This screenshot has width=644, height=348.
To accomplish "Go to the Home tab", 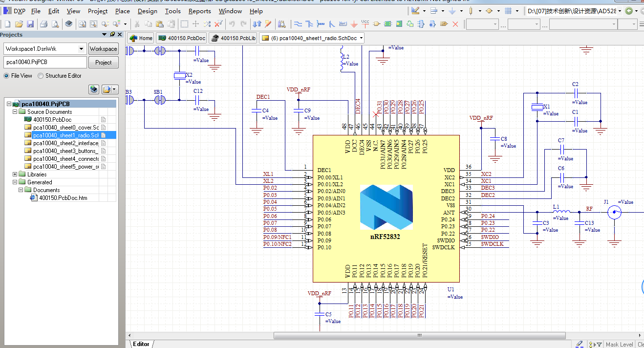I will pyautogui.click(x=141, y=38).
